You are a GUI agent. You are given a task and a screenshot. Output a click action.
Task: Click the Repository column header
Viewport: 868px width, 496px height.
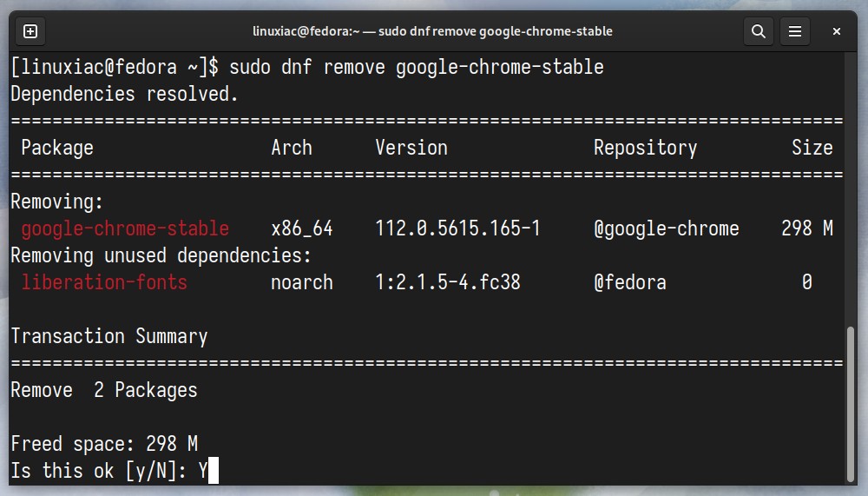[646, 148]
